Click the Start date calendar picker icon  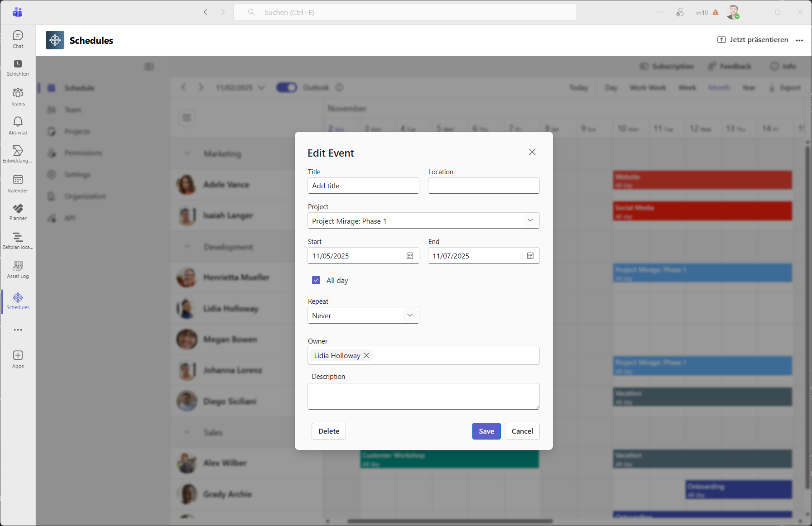pos(409,256)
